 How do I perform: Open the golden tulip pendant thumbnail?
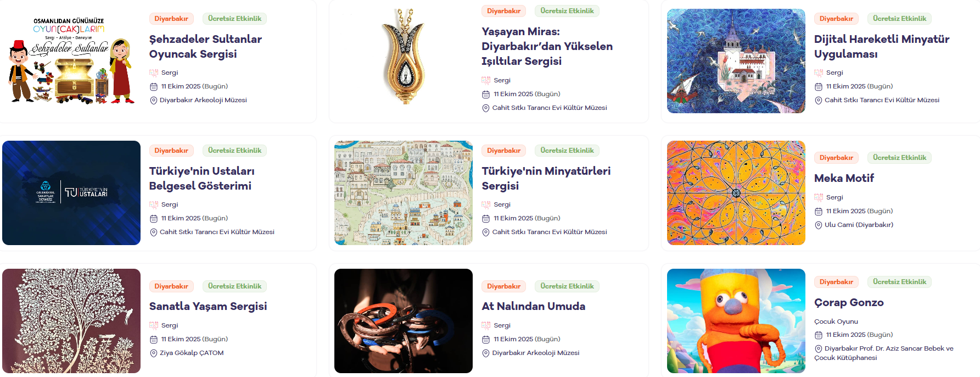[x=404, y=57]
